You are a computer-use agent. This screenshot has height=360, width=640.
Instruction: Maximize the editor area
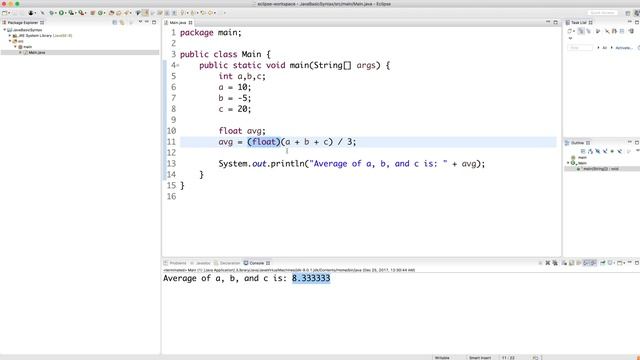click(x=556, y=22)
